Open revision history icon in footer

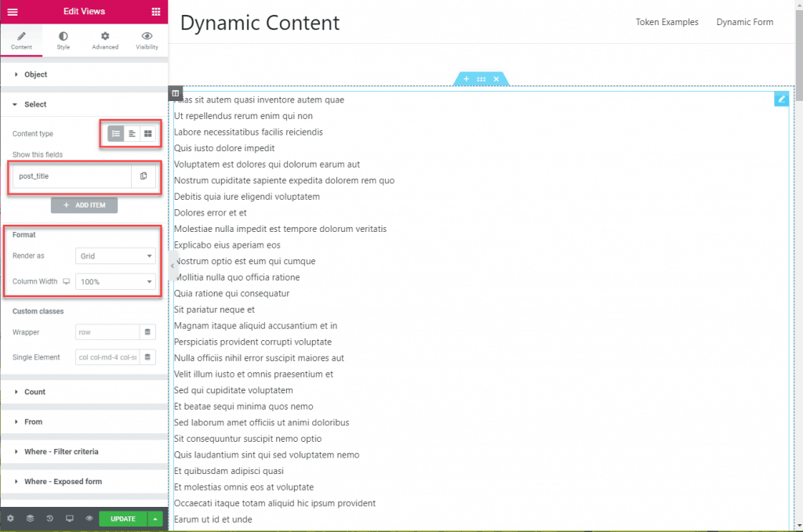[x=49, y=519]
